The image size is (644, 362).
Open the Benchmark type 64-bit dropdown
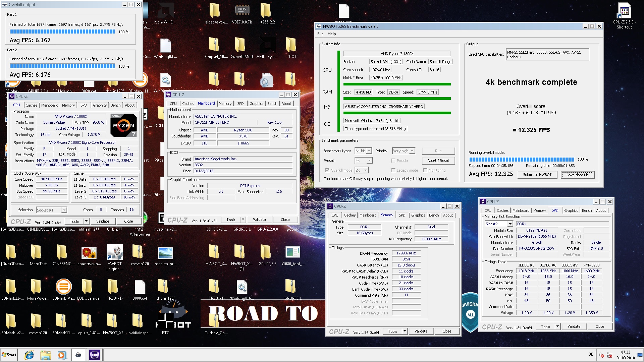(363, 151)
